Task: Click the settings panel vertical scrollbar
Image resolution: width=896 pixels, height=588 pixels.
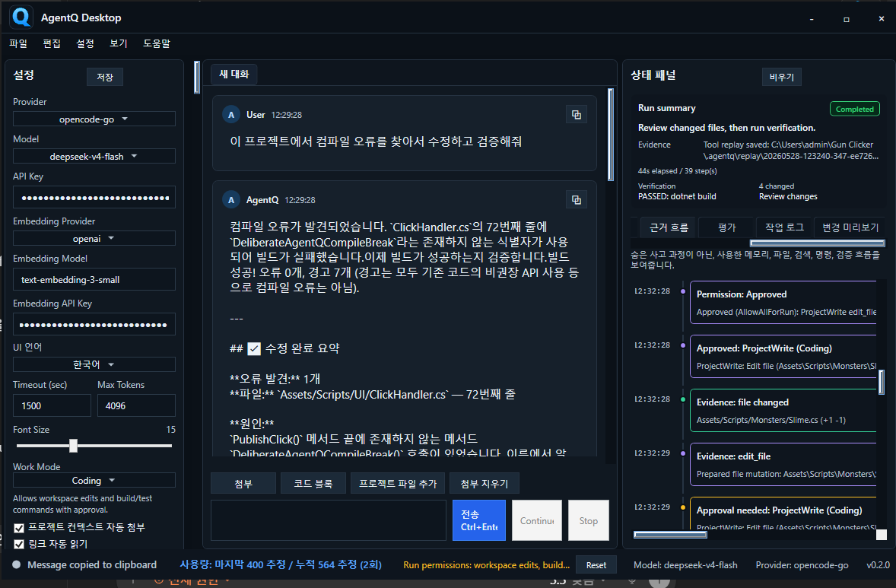Action: point(197,77)
